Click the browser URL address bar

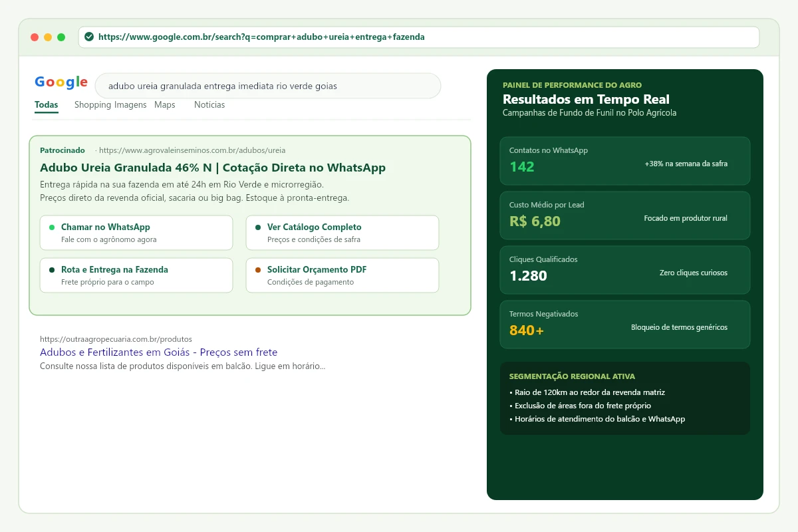click(x=419, y=37)
